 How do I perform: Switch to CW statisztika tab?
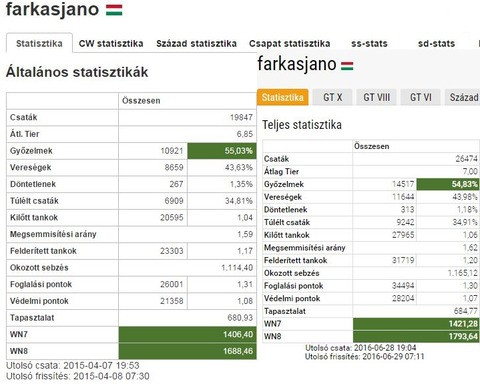pyautogui.click(x=111, y=43)
